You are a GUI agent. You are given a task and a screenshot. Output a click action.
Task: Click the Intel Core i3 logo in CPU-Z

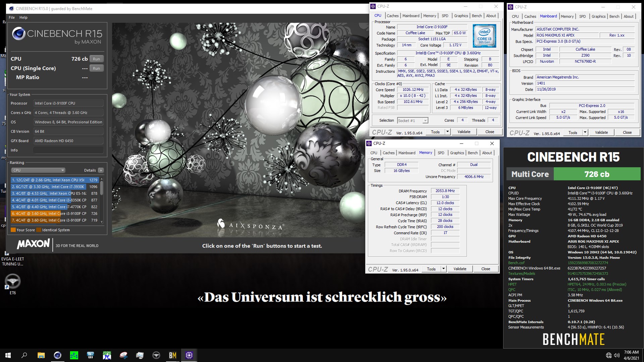tap(484, 36)
